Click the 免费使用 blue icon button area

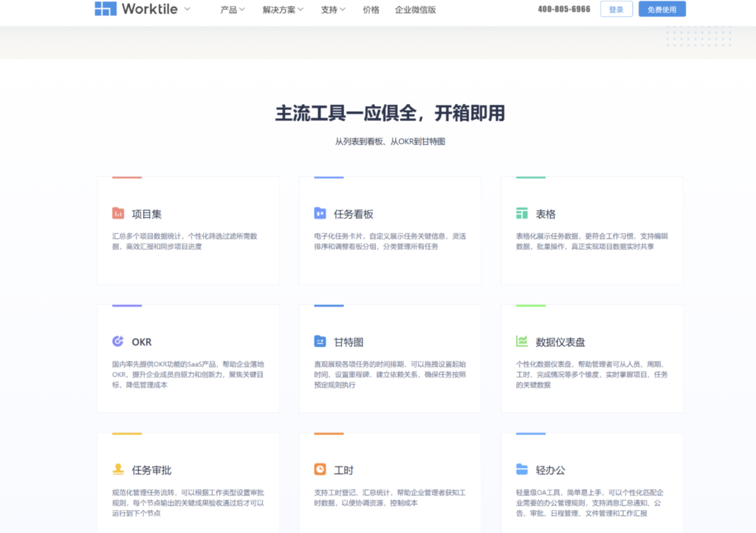coord(662,9)
